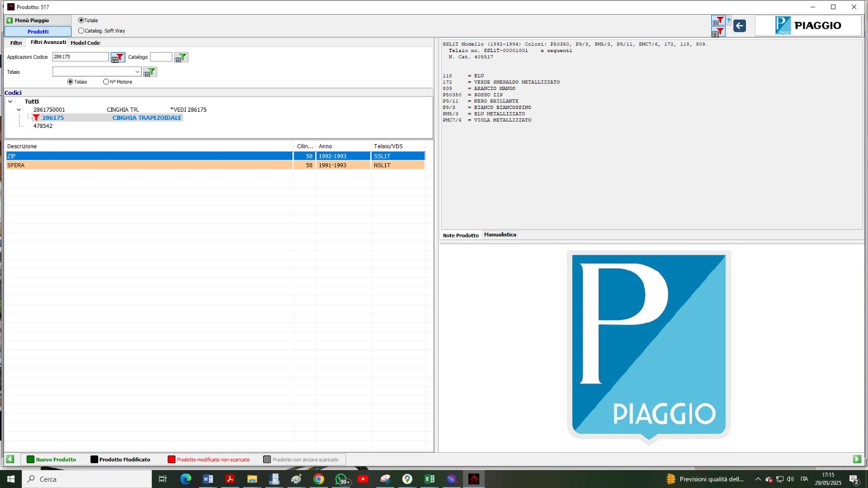Click the green filter icon beside Catalogo
Viewport: 868px width, 488px height.
pyautogui.click(x=181, y=57)
